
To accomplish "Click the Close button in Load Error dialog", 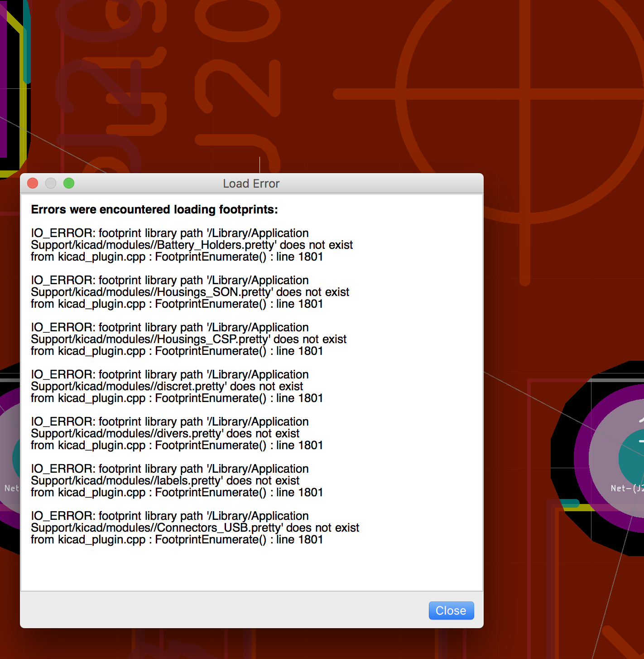I will [451, 611].
